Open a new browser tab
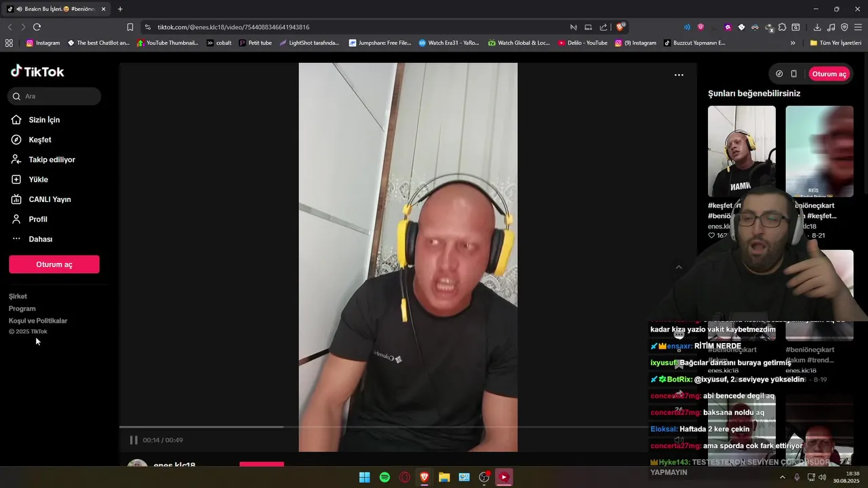Screen dimensions: 868x488 pos(120,9)
